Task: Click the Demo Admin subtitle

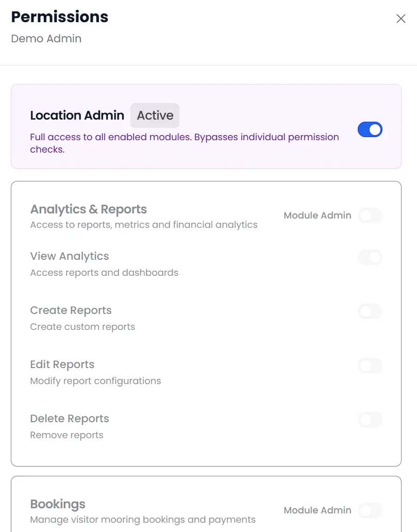Action: tap(46, 39)
